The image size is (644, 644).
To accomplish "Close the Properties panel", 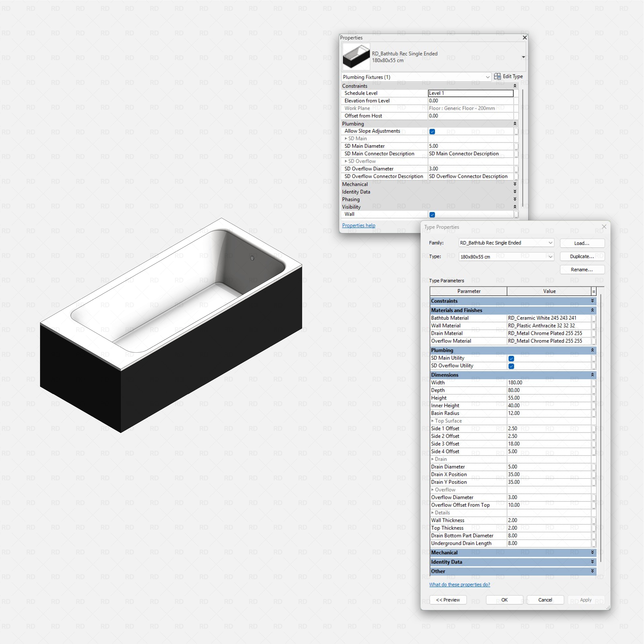I will click(x=524, y=38).
